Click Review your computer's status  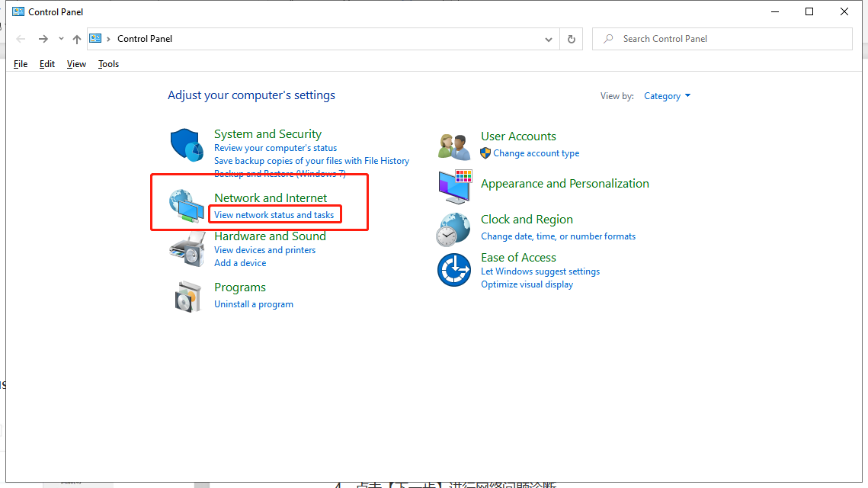276,148
